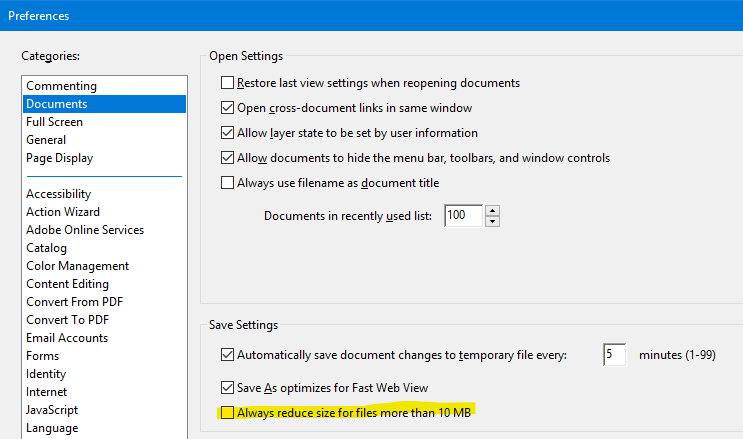743x439 pixels.
Task: Select Color Management category
Action: tap(78, 266)
